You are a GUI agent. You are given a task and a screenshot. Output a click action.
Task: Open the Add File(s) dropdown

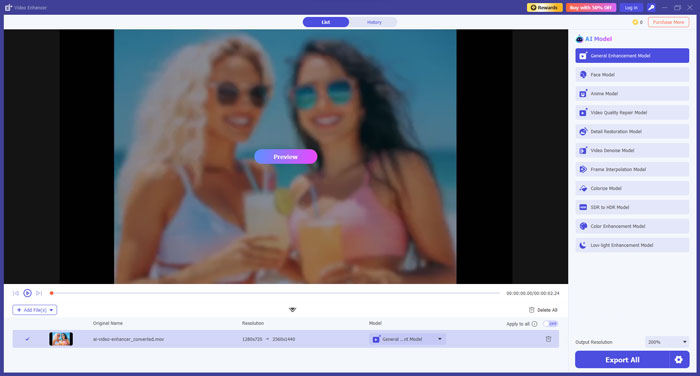tap(35, 310)
